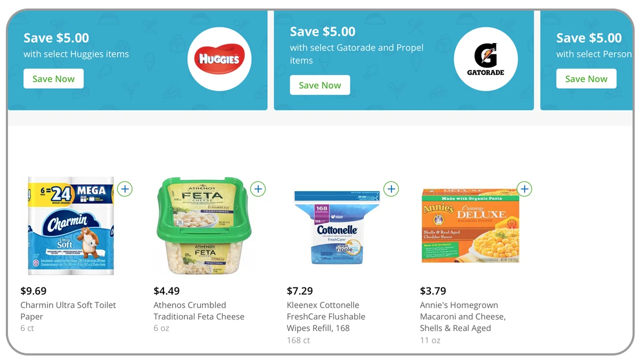Click the Athenos Feta tub image
The image size is (640, 364).
coord(204,226)
